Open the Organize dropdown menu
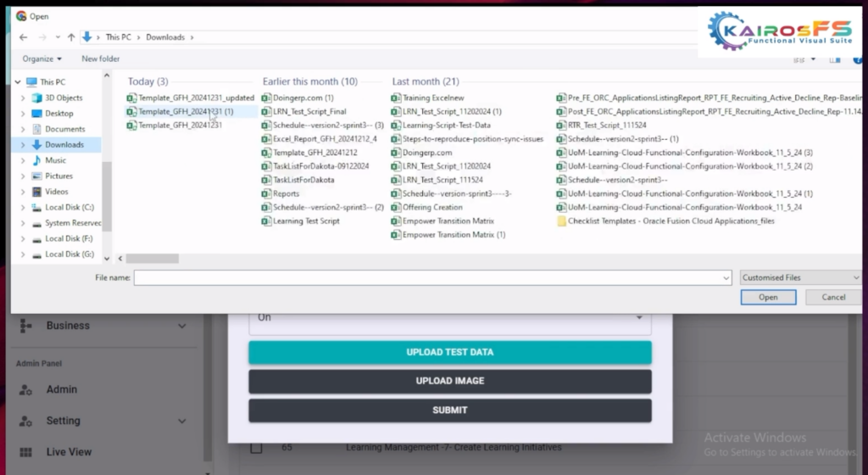 (42, 59)
